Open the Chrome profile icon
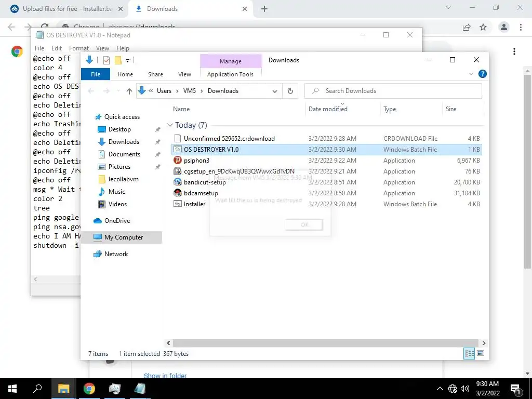This screenshot has width=532, height=399. pyautogui.click(x=504, y=27)
